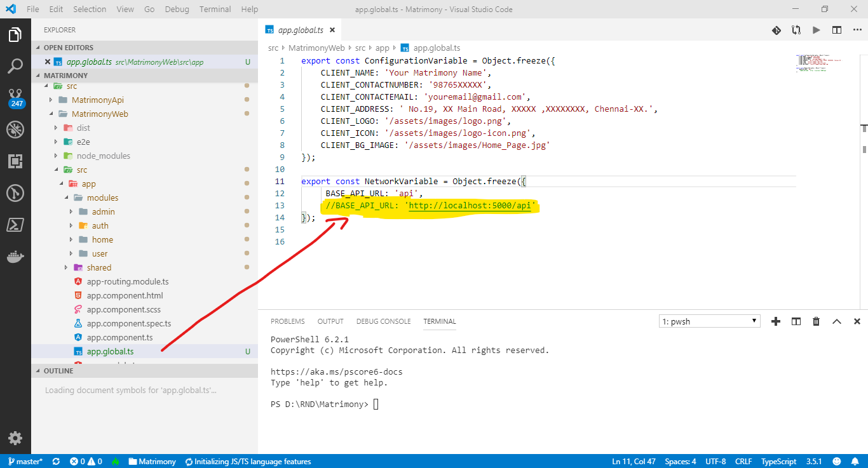Expand the MatrimonyApi folder
The height and width of the screenshot is (468, 868).
click(x=51, y=100)
